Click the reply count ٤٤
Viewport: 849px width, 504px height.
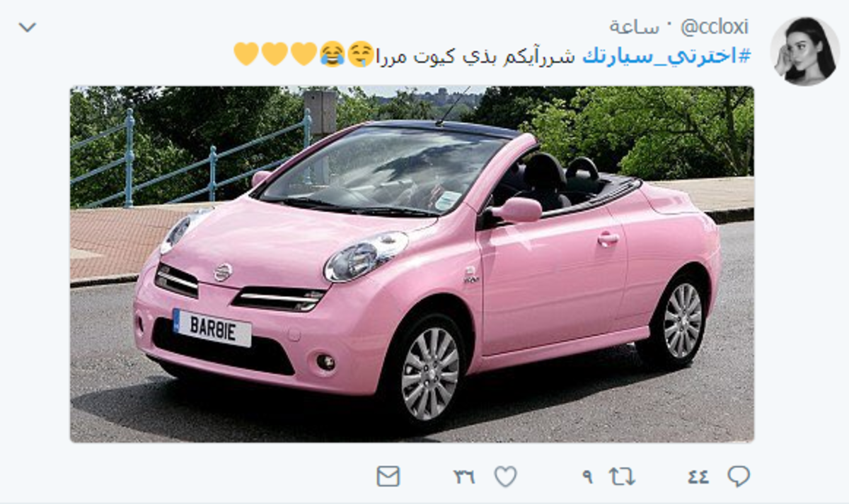click(698, 477)
